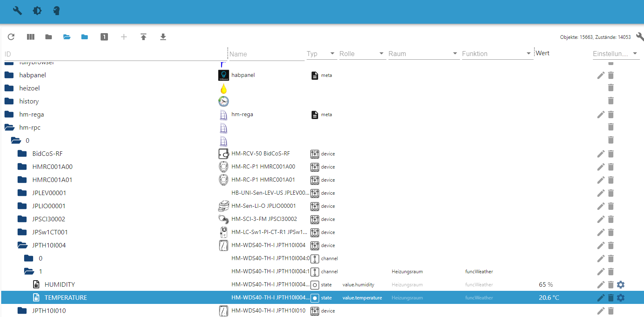Image resolution: width=644 pixels, height=317 pixels.
Task: Toggle expert mode head icon
Action: (56, 11)
